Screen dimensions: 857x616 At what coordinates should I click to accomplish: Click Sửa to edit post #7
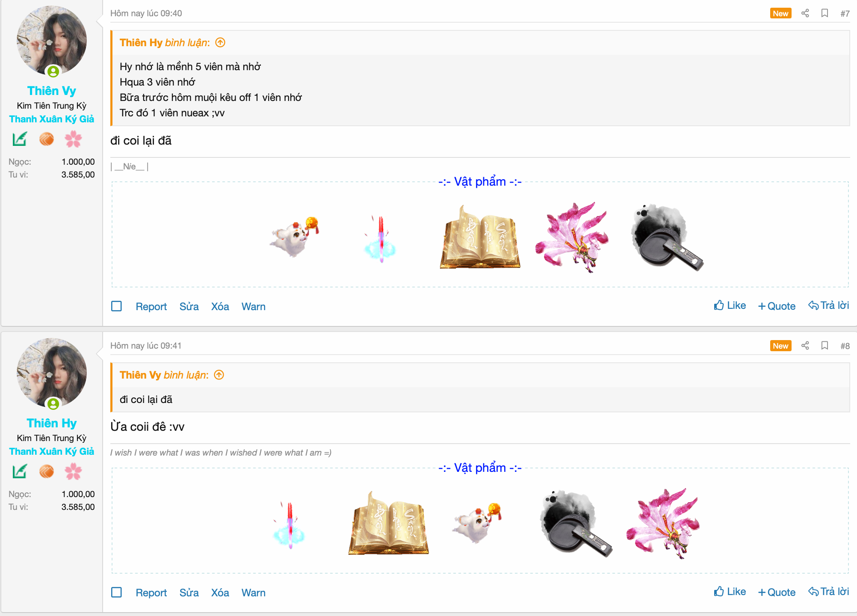[x=189, y=306]
